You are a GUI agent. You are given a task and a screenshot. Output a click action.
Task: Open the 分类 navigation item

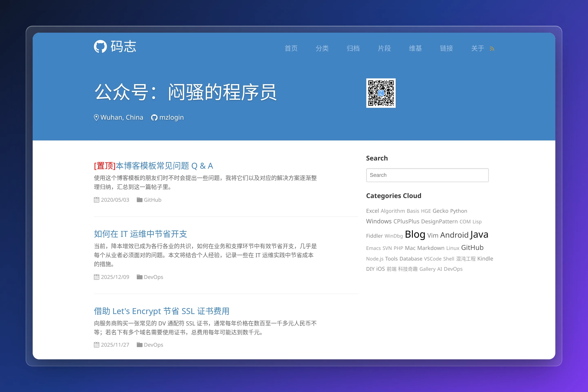[322, 48]
